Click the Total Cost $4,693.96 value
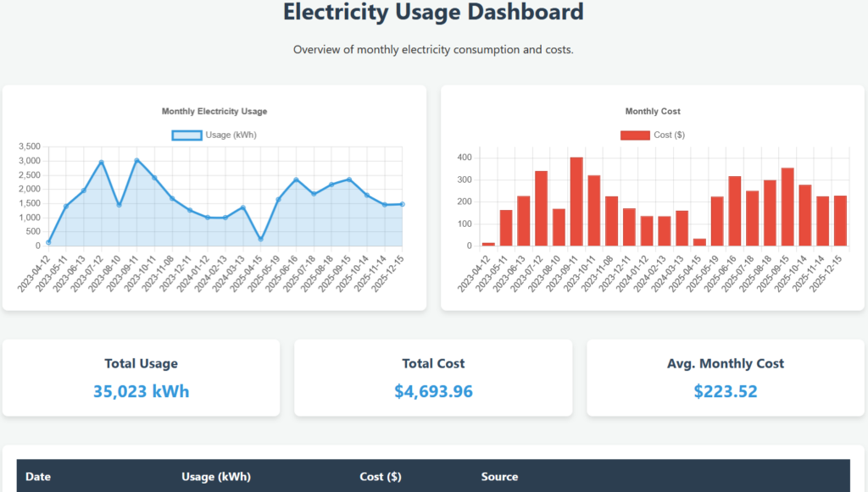Viewport: 868px width, 492px height. [x=433, y=391]
